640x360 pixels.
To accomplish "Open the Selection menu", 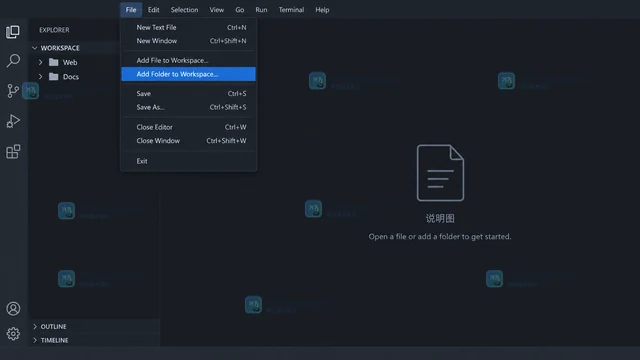I will [184, 10].
